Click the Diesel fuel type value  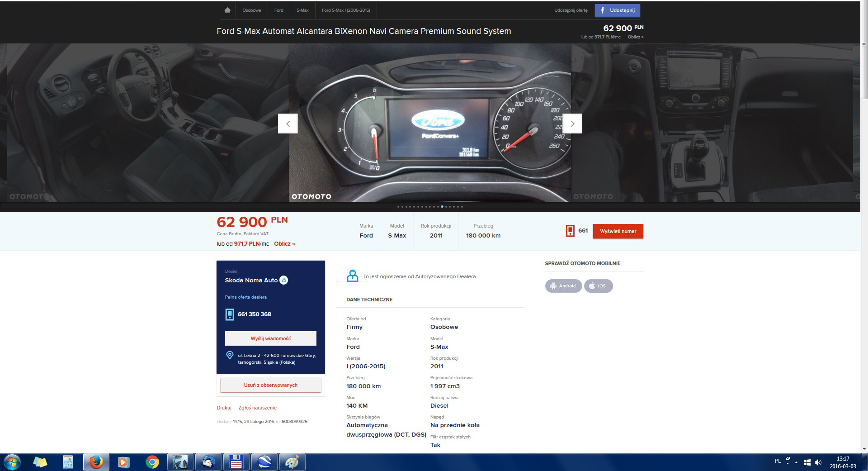[x=439, y=406]
